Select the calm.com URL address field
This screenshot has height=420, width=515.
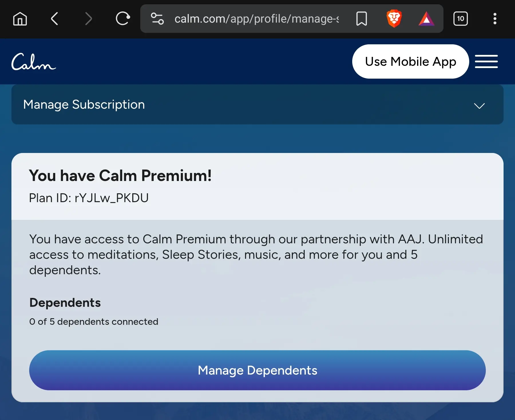257,19
